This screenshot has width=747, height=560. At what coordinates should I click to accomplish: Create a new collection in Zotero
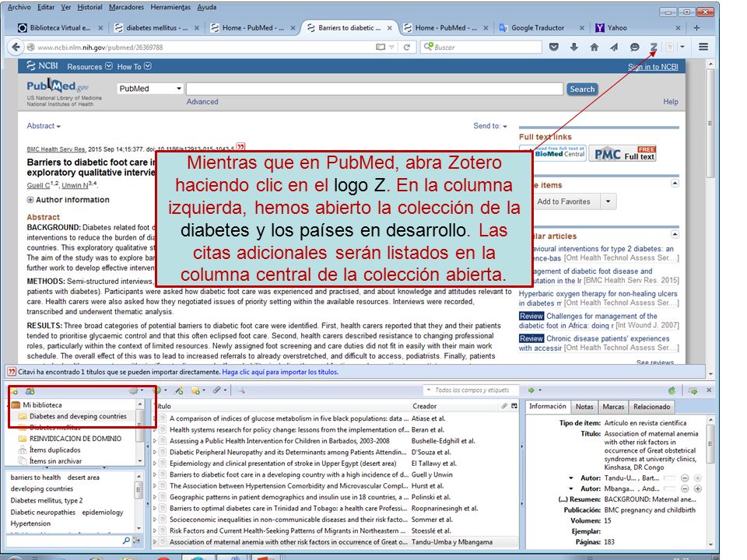click(x=14, y=391)
